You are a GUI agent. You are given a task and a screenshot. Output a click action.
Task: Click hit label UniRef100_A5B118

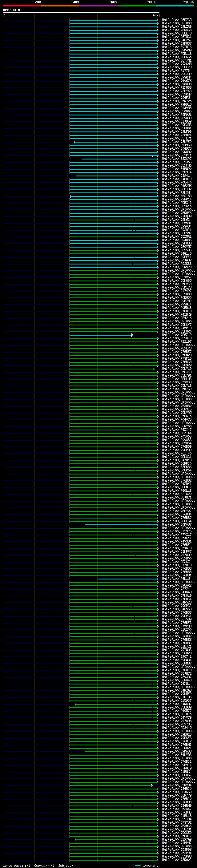pos(176,54)
